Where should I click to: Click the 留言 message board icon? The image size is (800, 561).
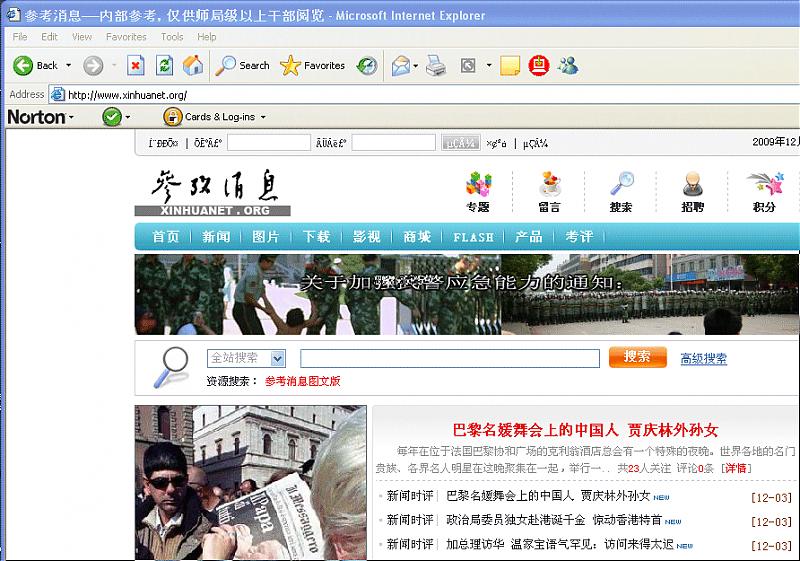tap(549, 186)
